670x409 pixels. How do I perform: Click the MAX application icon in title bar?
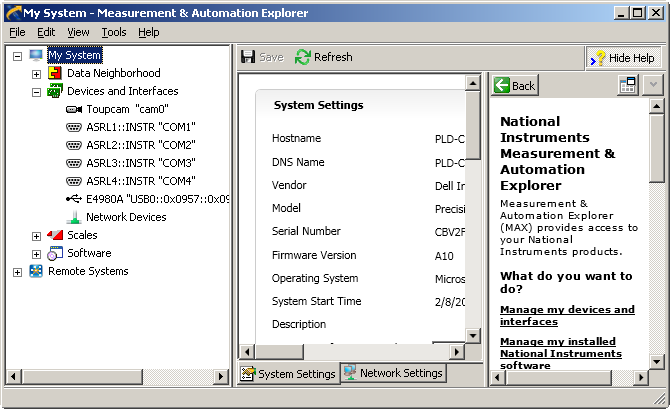coord(13,12)
